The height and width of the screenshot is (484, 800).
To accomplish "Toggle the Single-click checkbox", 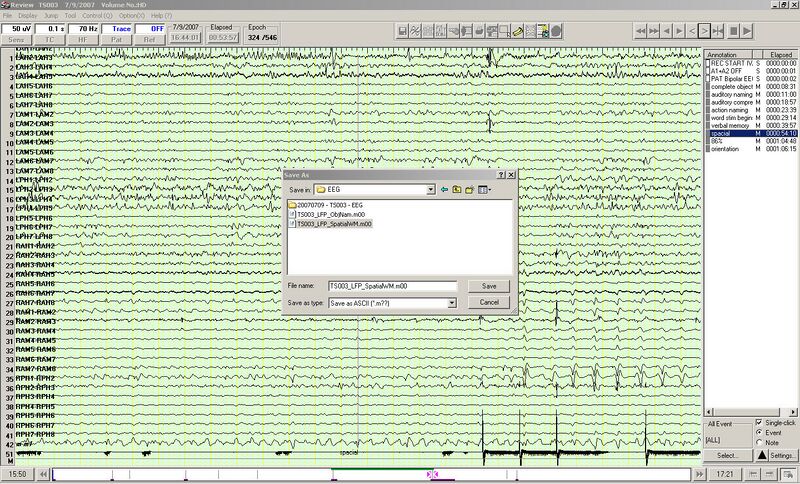I will pos(760,421).
